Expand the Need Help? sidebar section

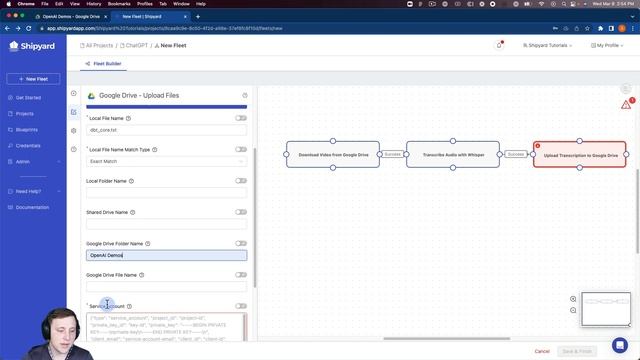tap(33, 191)
